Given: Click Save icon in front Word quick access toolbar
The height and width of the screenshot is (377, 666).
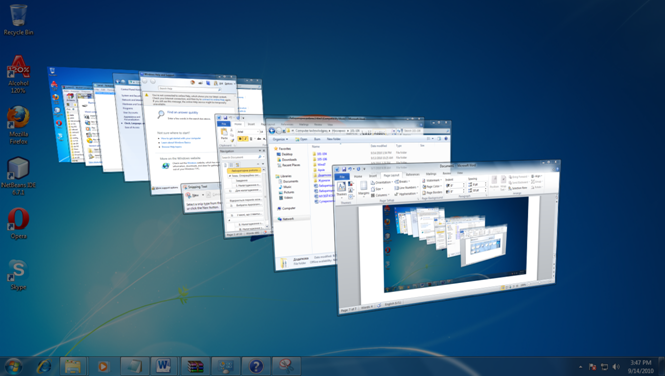Looking at the screenshot, I should pos(344,169).
